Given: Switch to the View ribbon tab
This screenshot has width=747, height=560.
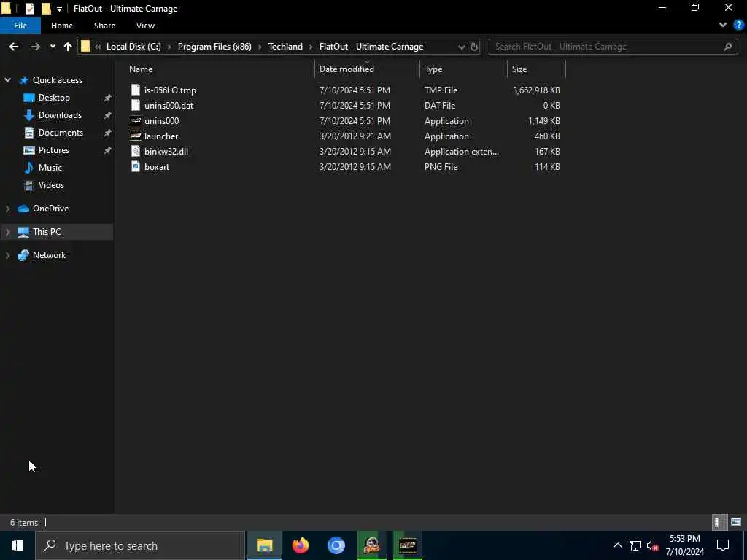Looking at the screenshot, I should click(145, 26).
